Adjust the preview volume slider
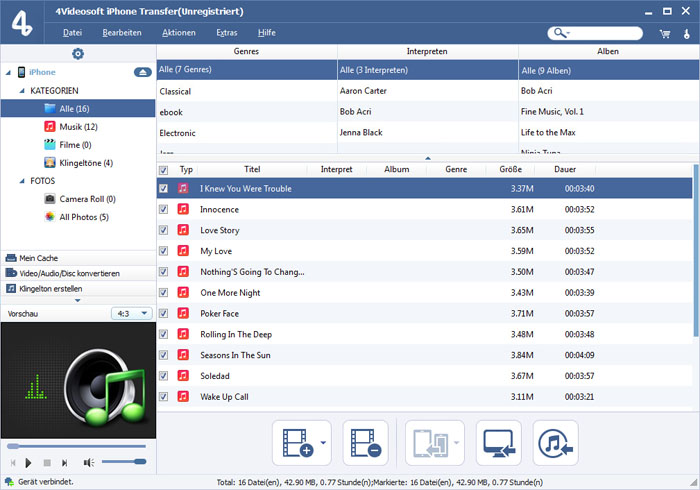The height and width of the screenshot is (490, 700). coord(124,462)
